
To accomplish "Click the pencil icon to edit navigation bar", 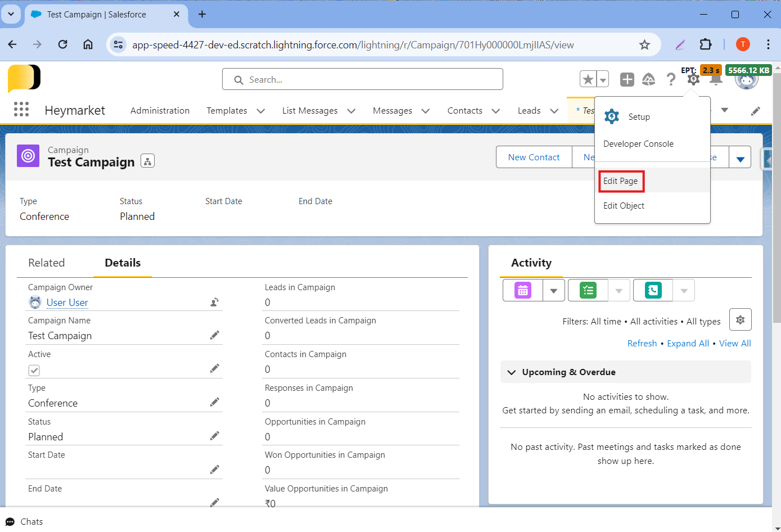I will pos(756,111).
